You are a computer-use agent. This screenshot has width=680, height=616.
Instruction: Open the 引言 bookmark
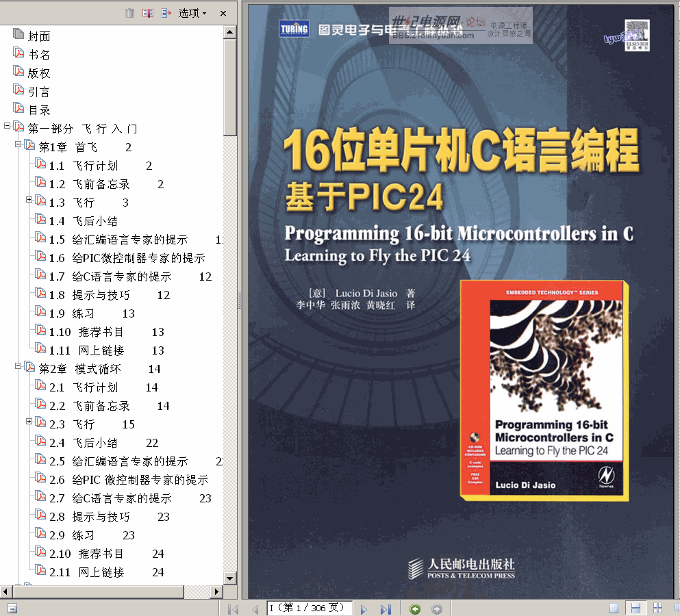39,92
